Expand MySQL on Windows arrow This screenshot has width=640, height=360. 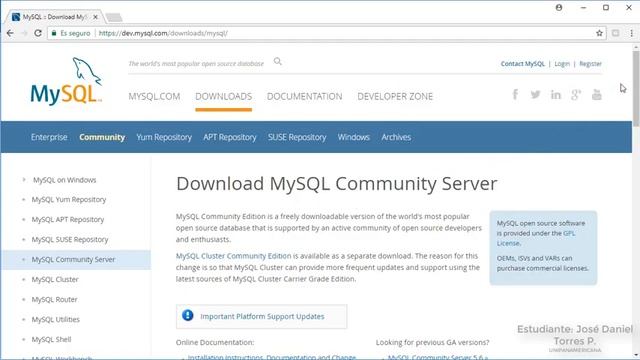24,180
